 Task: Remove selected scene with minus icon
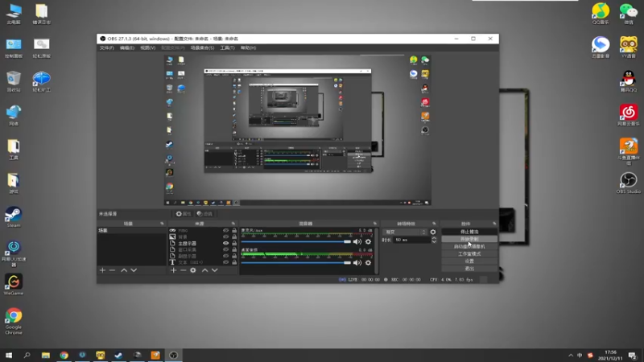click(x=112, y=270)
